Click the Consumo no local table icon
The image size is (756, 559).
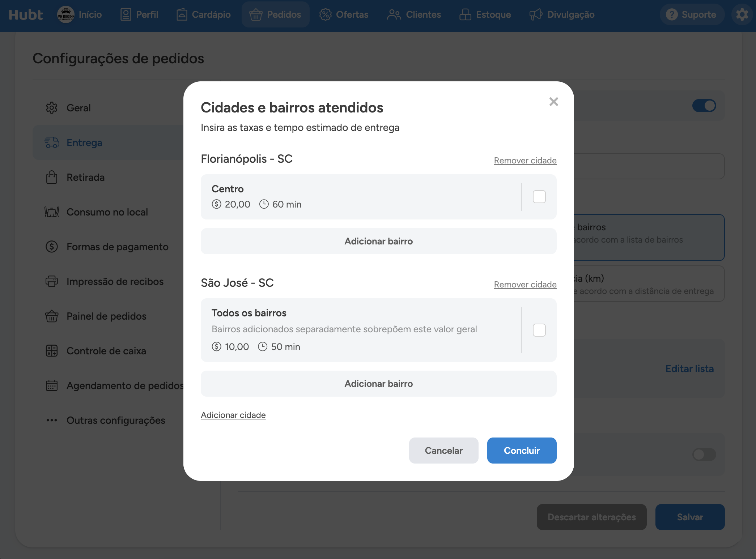click(x=52, y=212)
